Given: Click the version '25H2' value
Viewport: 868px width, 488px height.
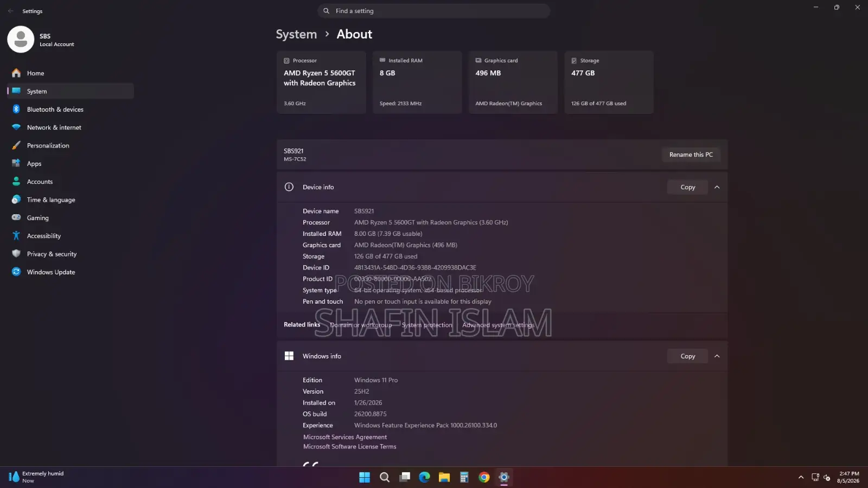Looking at the screenshot, I should tap(362, 391).
